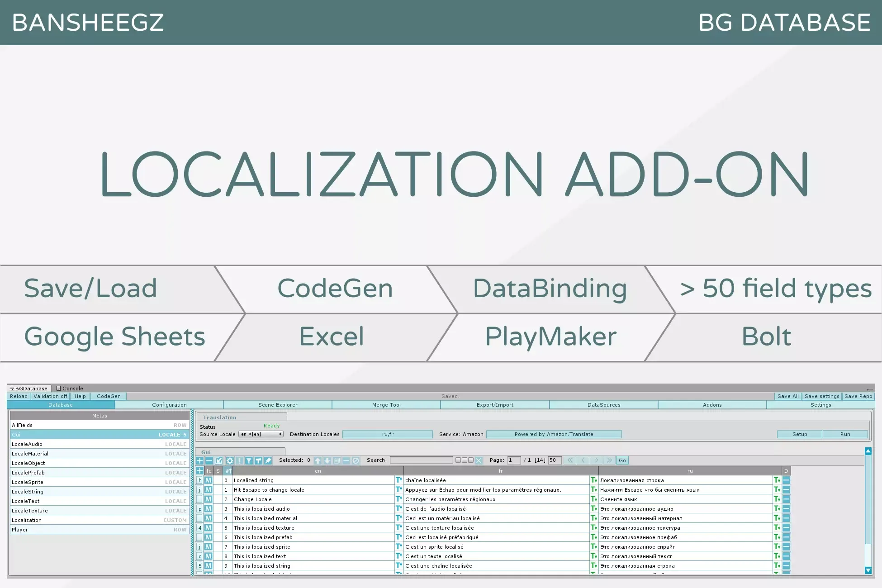Click the edit pencil icon beside Gui toolbar
The height and width of the screenshot is (588, 882).
pyautogui.click(x=268, y=460)
